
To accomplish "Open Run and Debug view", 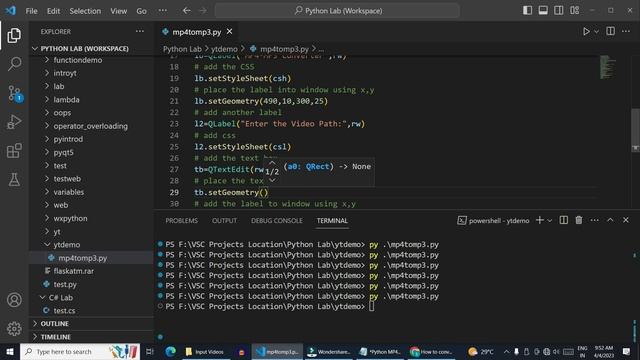I will tap(14, 122).
